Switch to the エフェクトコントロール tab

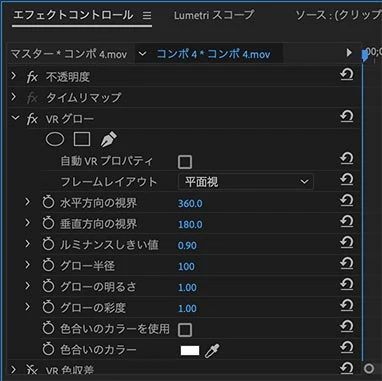click(x=73, y=15)
